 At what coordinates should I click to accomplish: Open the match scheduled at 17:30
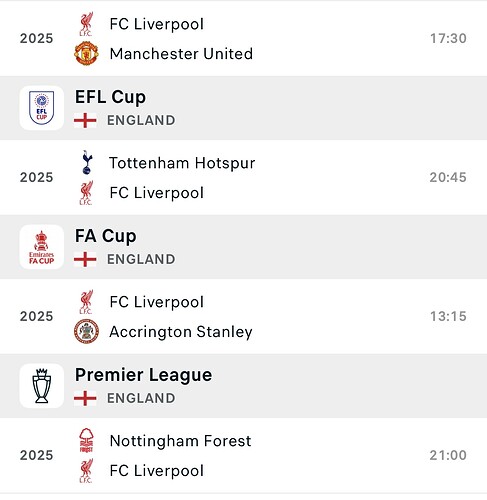pyautogui.click(x=243, y=38)
